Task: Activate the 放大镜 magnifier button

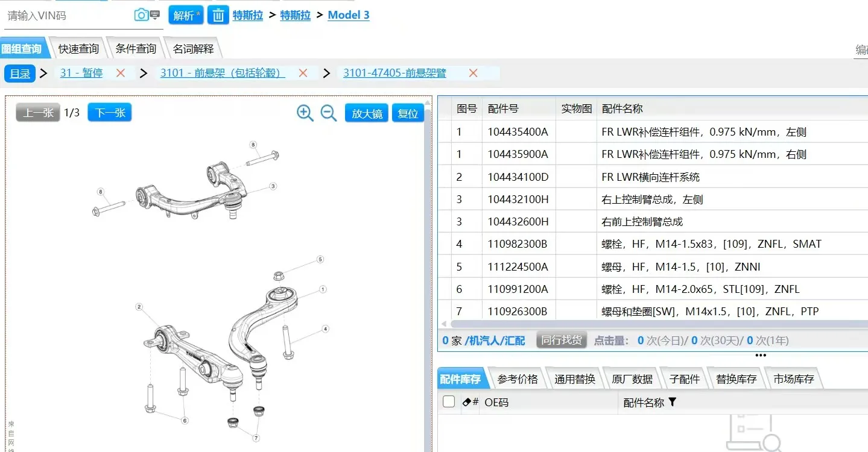Action: (367, 113)
